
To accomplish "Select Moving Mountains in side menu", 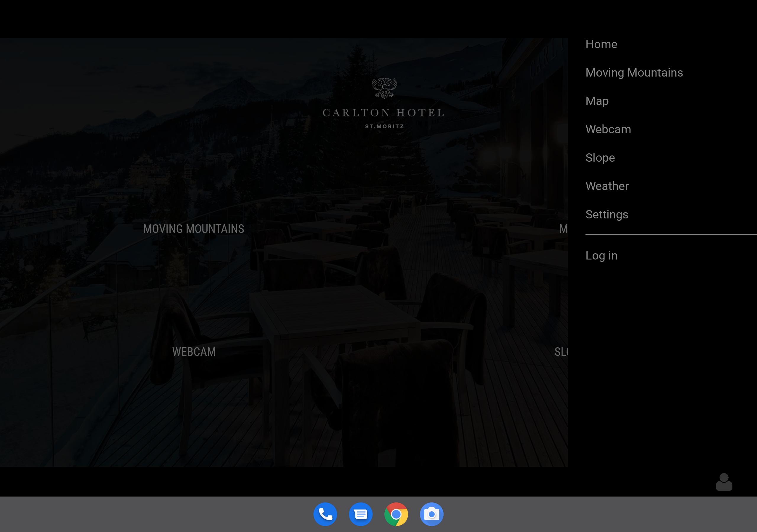I will coord(634,72).
